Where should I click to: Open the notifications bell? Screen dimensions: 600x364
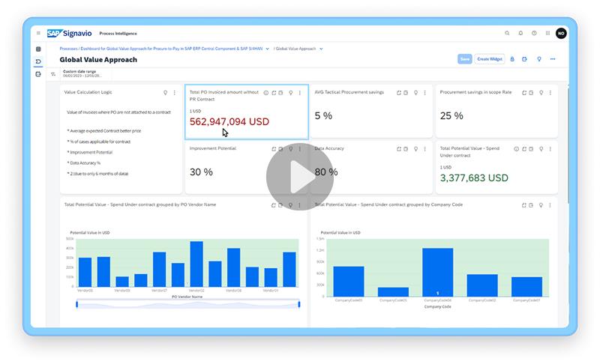(x=520, y=33)
